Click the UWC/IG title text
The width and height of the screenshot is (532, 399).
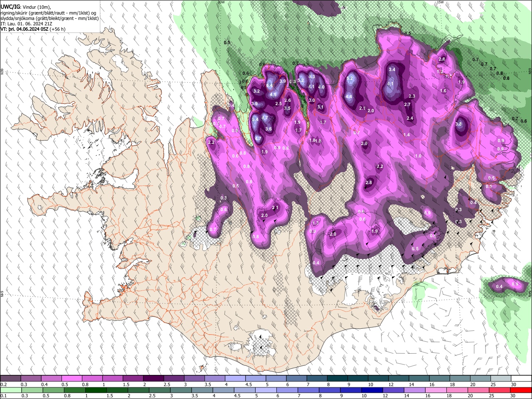[10, 7]
